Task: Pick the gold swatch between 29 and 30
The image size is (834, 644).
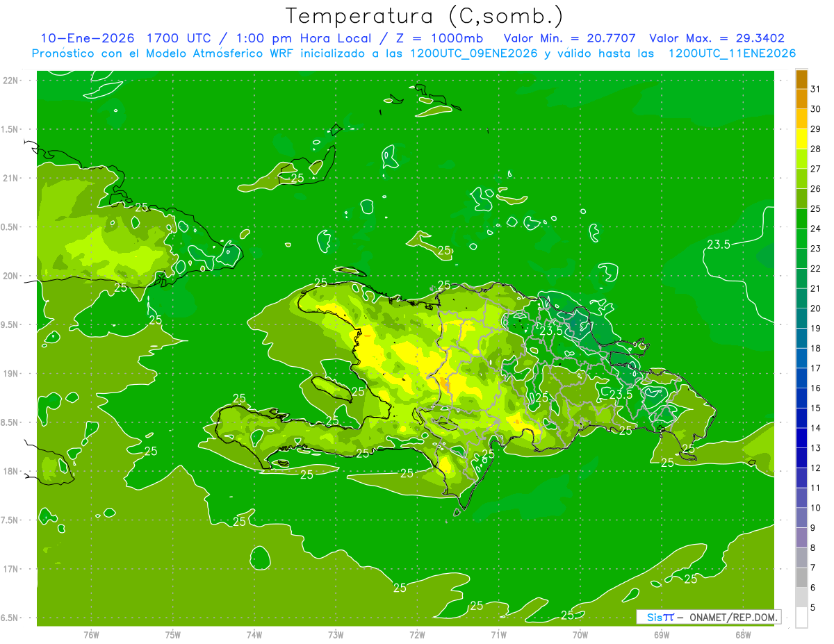Action: (801, 119)
